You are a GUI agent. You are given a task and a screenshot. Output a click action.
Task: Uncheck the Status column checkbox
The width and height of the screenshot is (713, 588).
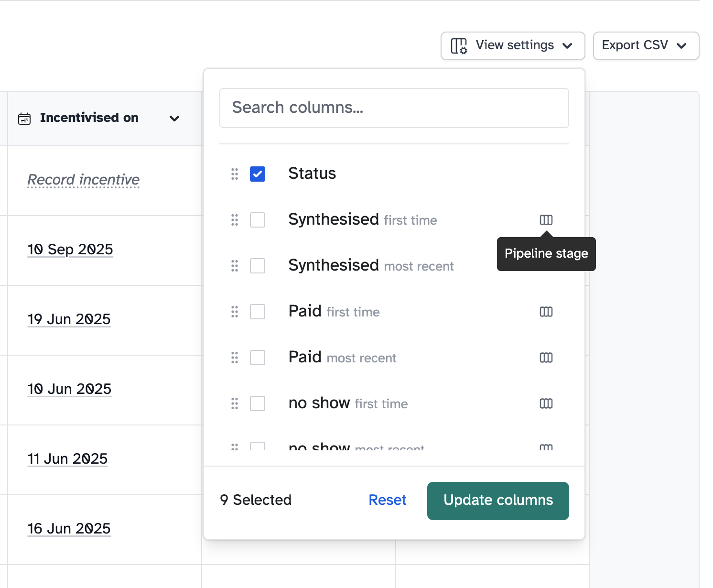pyautogui.click(x=257, y=174)
